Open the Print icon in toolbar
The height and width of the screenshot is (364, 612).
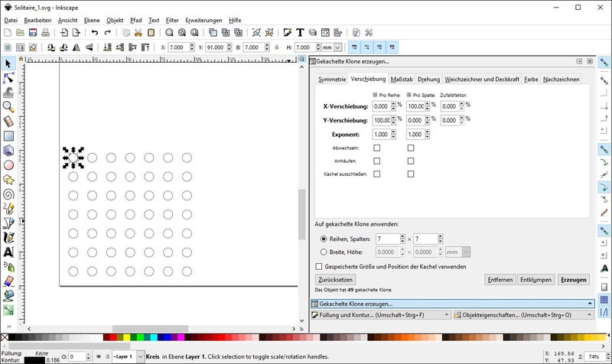pyautogui.click(x=47, y=33)
